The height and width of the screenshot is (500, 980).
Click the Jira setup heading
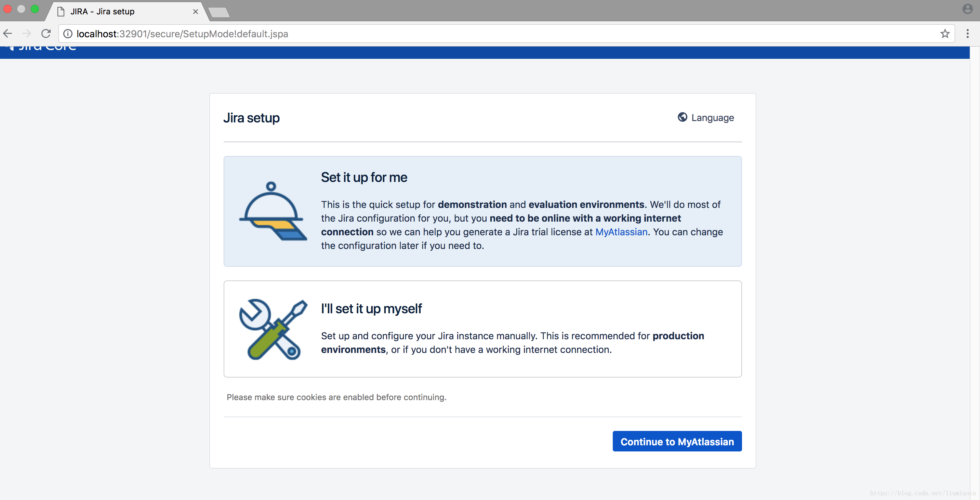[251, 118]
